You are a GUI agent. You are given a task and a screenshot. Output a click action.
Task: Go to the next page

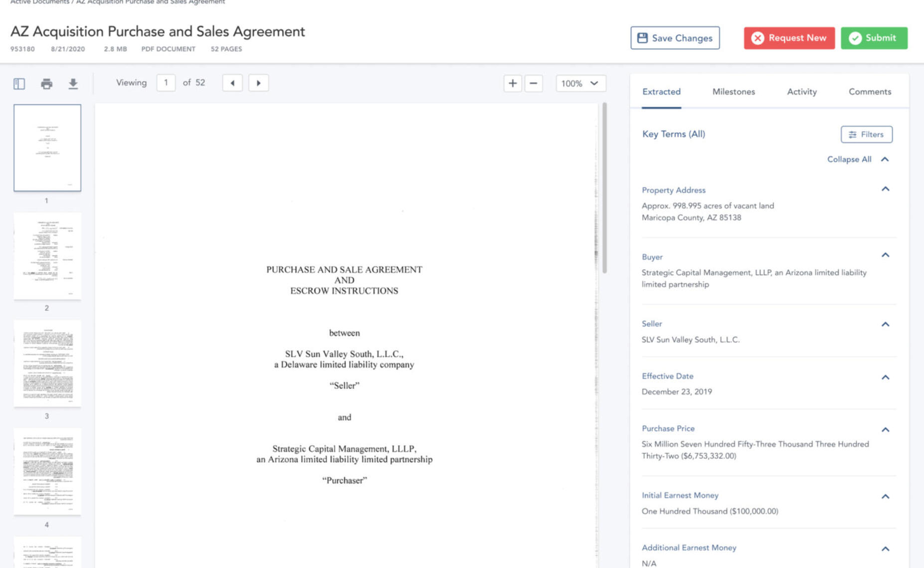tap(259, 83)
